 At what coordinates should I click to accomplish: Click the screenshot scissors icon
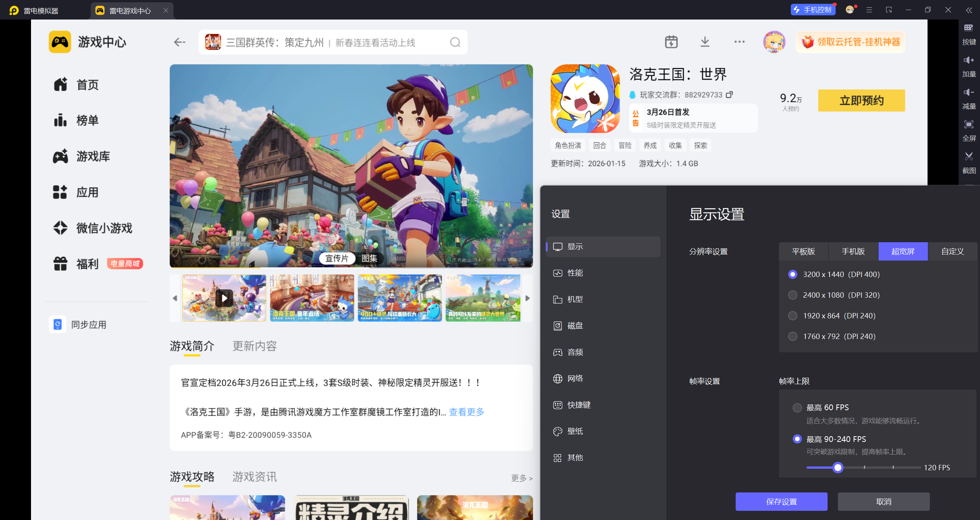969,156
